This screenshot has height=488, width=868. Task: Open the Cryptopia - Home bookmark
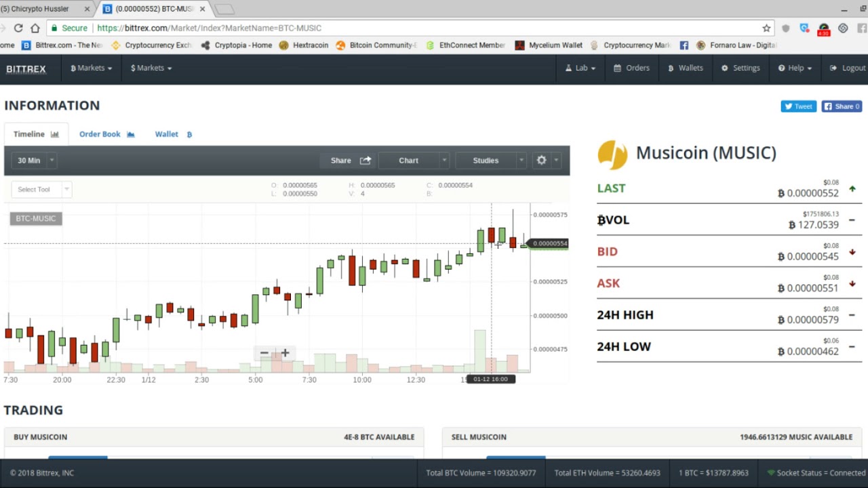[x=237, y=45]
